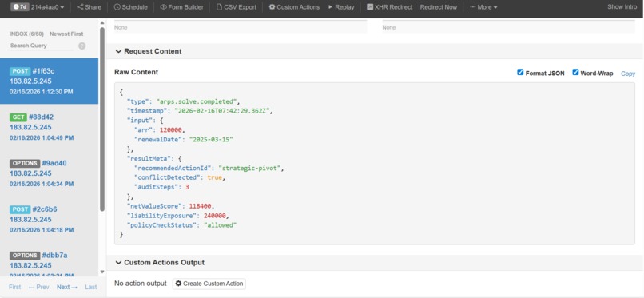Select the OPTIONS #9ad40 request
This screenshot has height=298, width=644.
[x=49, y=173]
